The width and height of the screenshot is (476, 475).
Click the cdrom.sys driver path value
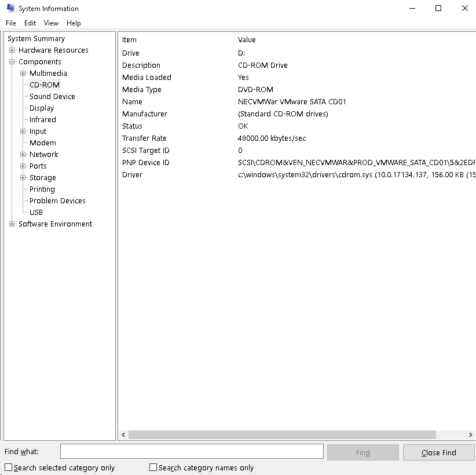357,174
